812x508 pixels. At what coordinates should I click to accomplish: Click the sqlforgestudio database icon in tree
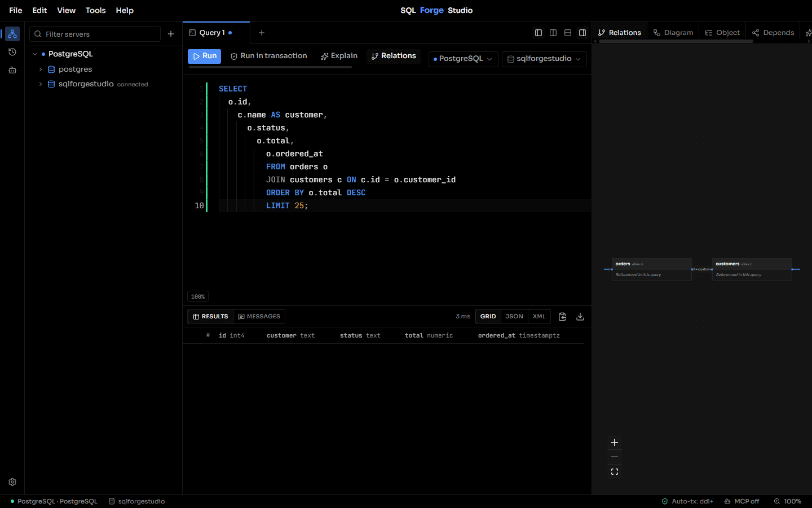pos(51,84)
